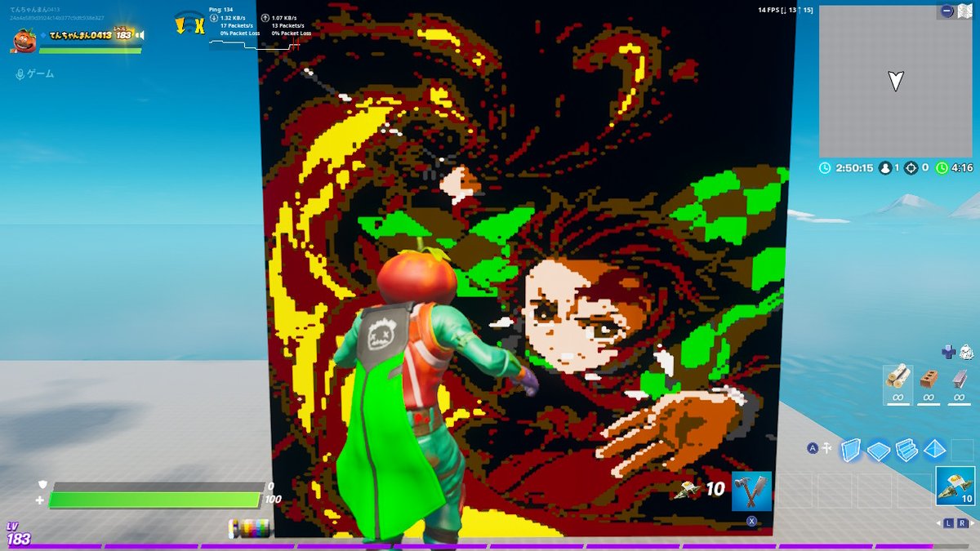Viewport: 980px width, 551px height.
Task: Click the ゲーム voice channel label
Action: point(41,73)
